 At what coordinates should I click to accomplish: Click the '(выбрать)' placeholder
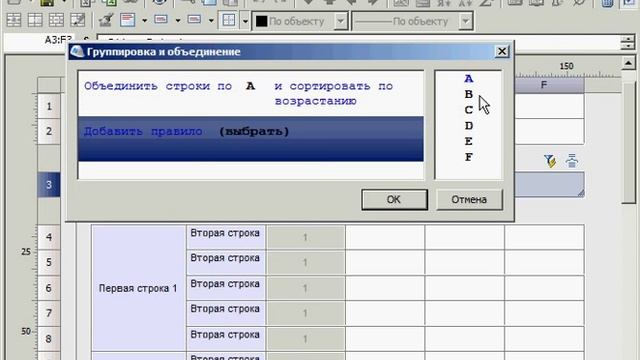pos(254,131)
